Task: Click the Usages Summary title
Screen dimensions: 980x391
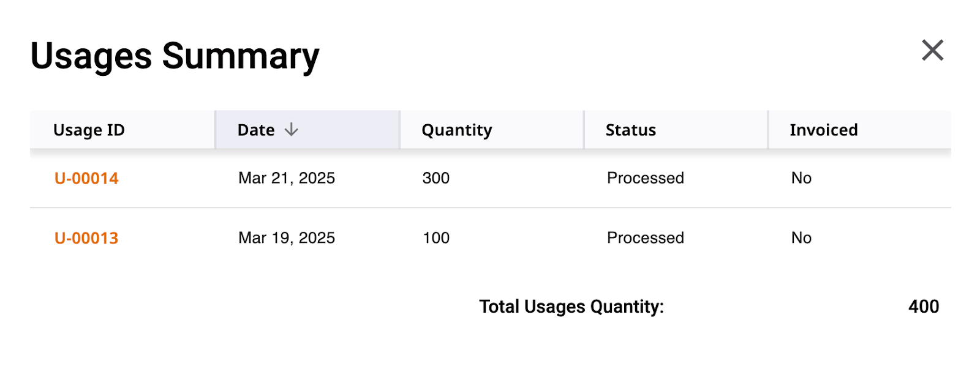Action: point(175,56)
